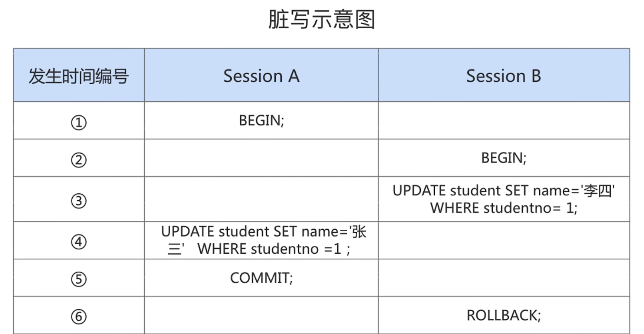Click the circled number 4 marker
The width and height of the screenshot is (644, 334).
tap(79, 242)
